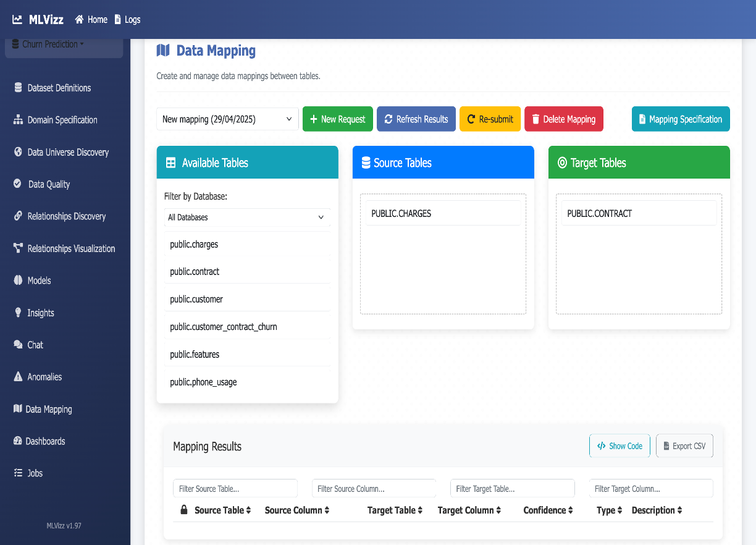
Task: Click the Jobs list icon
Action: point(17,473)
